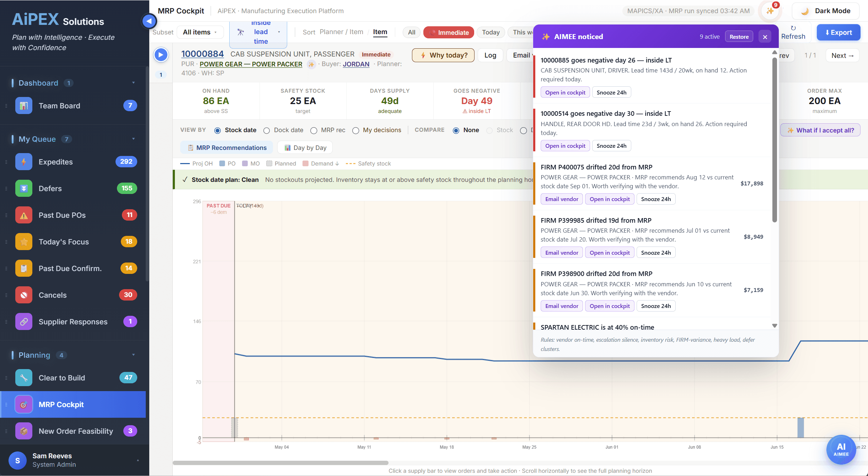Open the Expedites queue icon
The height and width of the screenshot is (476, 868).
coord(24,162)
